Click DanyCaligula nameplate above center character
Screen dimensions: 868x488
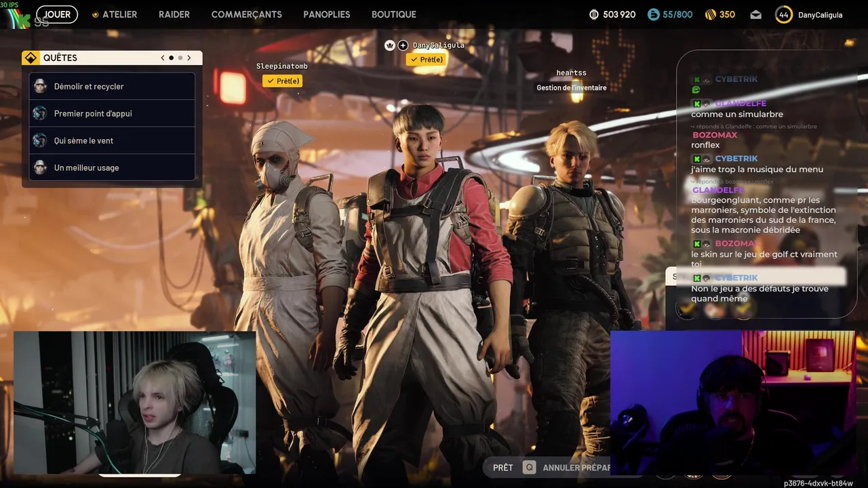(439, 45)
